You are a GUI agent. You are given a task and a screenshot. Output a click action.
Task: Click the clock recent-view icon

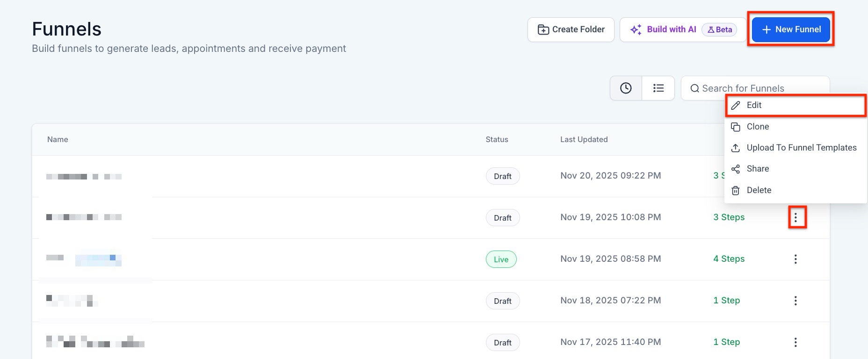[x=626, y=88]
